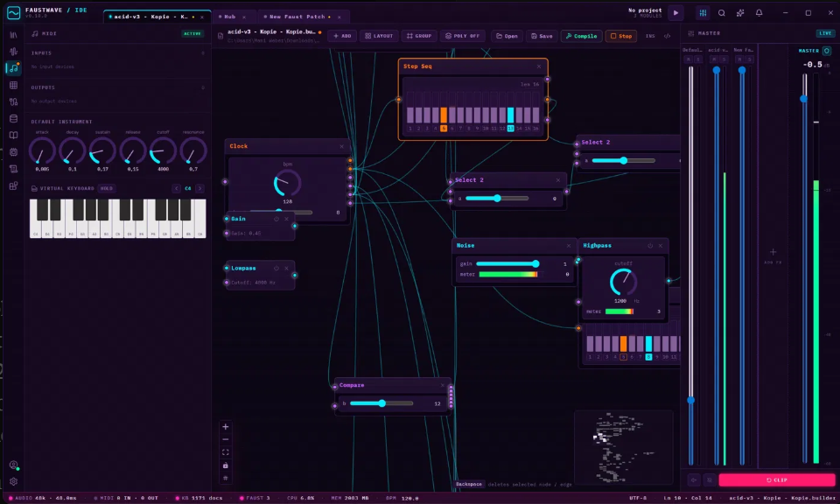Close the New Faust Patch tab
This screenshot has width=840, height=504.
[339, 17]
